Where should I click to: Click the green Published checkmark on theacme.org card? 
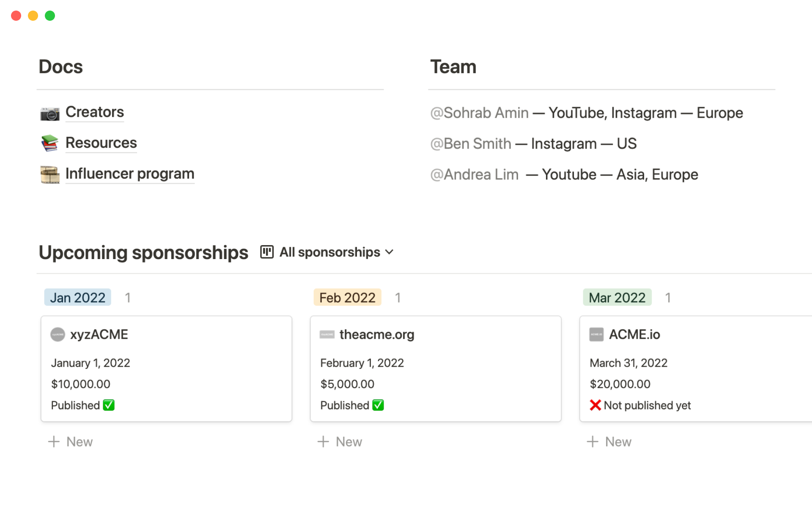click(378, 405)
